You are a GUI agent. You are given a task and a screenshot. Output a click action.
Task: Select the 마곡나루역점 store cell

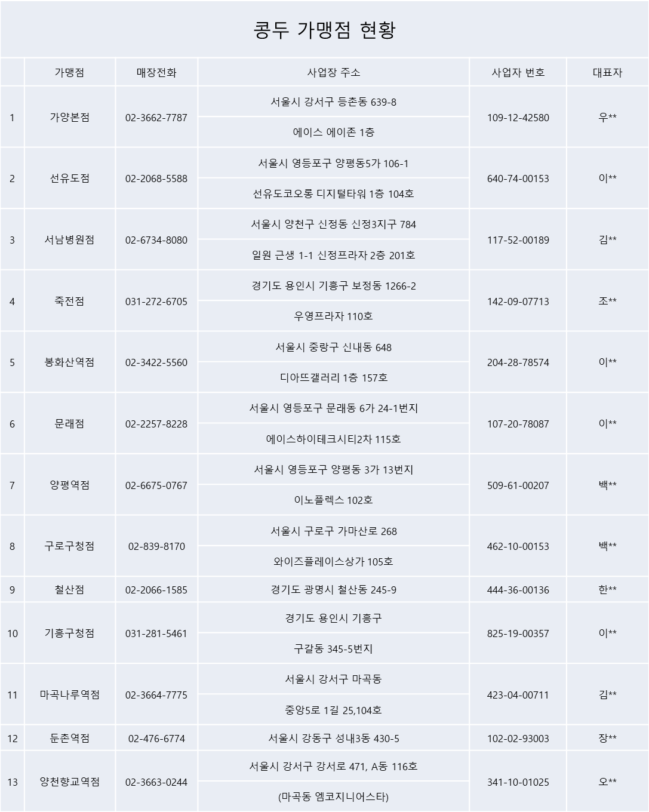[70, 695]
